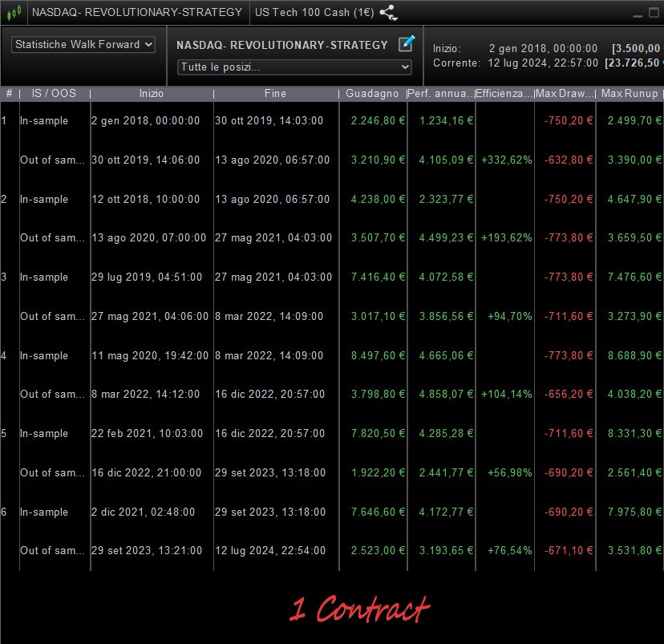Click the Out of sam... row starting 29 set 2023
Screen dimensions: 664x644
click(x=331, y=550)
